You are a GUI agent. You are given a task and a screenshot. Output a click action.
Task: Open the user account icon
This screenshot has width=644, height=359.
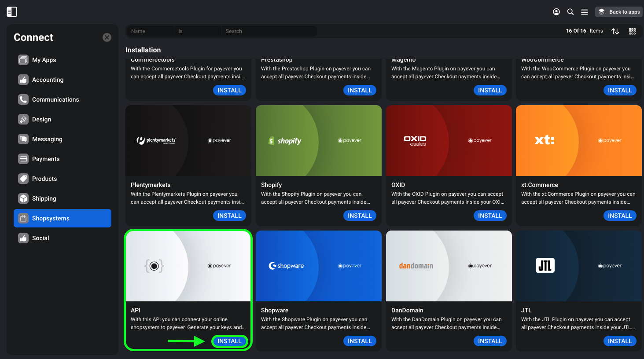point(556,12)
